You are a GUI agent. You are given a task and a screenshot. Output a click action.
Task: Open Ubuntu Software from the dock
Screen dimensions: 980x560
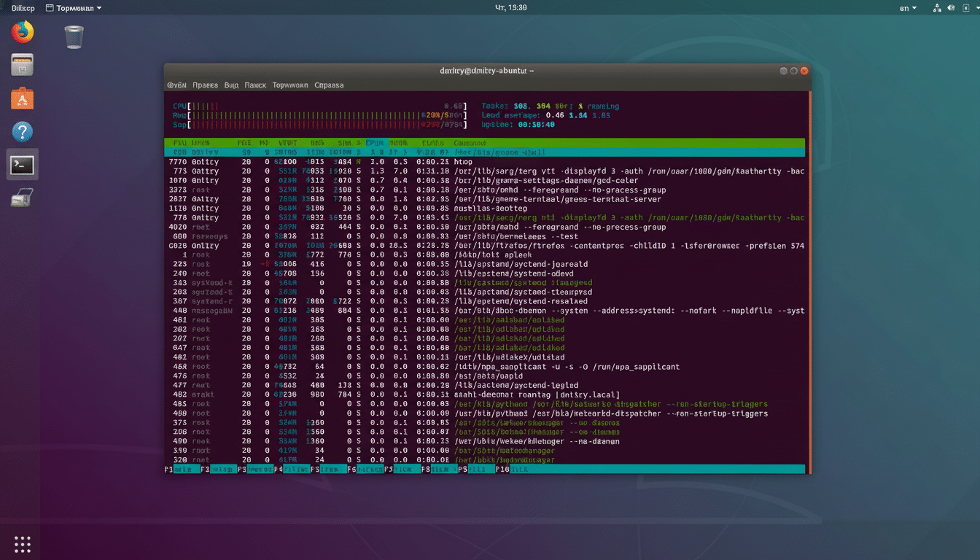[x=22, y=98]
